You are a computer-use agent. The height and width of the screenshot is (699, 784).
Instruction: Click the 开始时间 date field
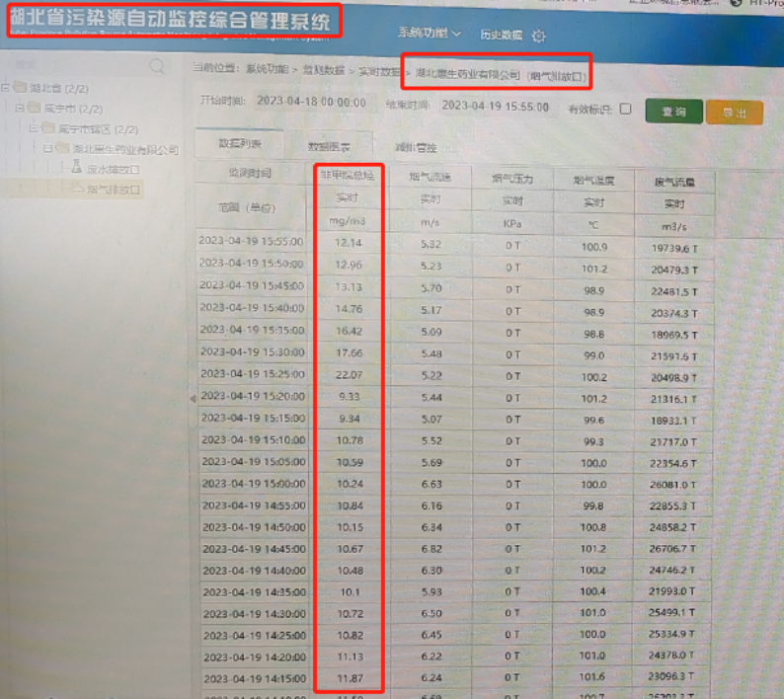[310, 102]
